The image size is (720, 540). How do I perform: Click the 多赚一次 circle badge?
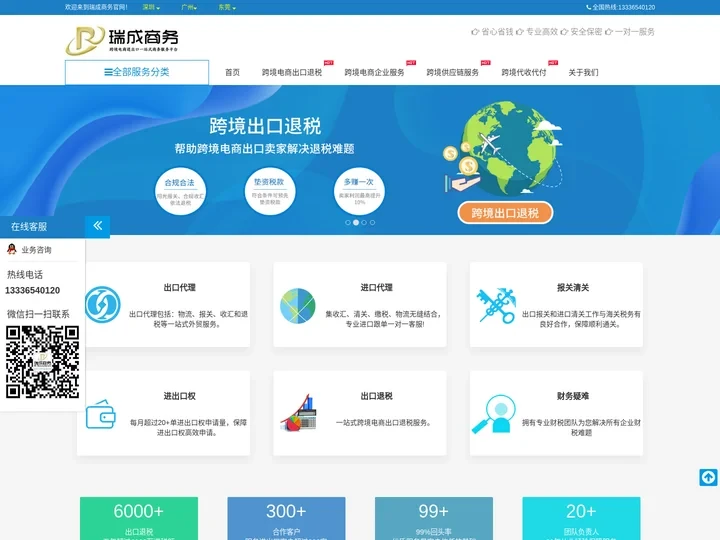click(x=359, y=191)
